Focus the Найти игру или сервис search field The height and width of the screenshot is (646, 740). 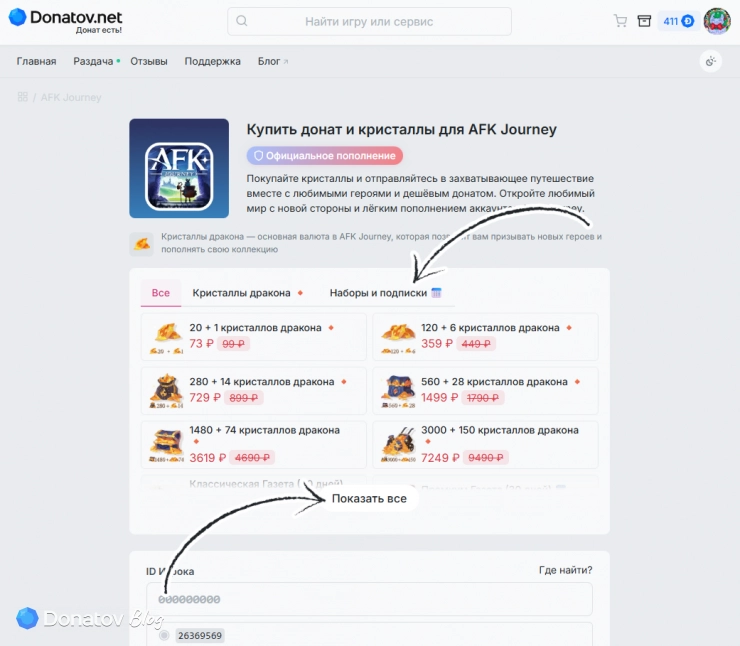369,21
